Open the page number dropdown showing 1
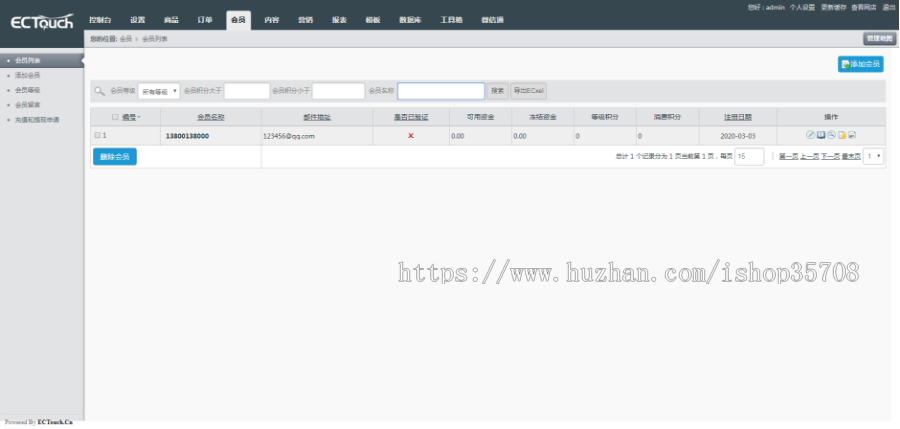Screen dimensions: 900x429 [873, 156]
